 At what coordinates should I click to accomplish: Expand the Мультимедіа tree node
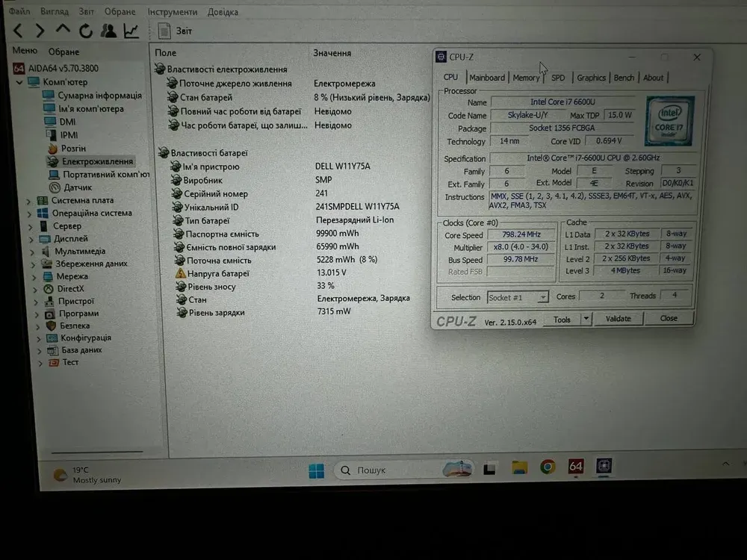[x=32, y=252]
